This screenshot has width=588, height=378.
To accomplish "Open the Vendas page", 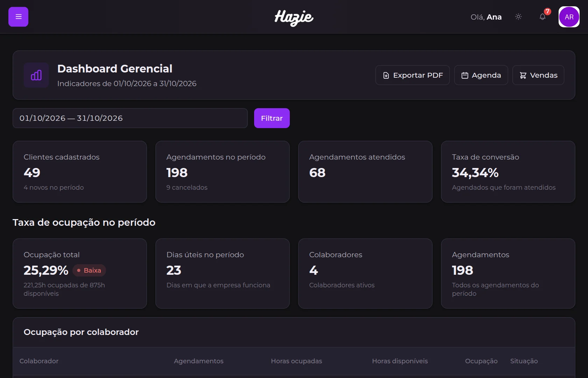I will pyautogui.click(x=538, y=75).
